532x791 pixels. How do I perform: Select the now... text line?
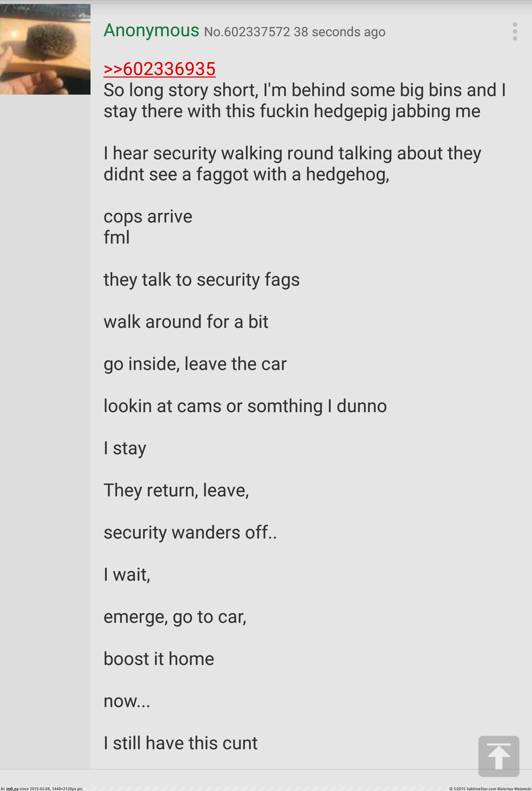coord(127,701)
